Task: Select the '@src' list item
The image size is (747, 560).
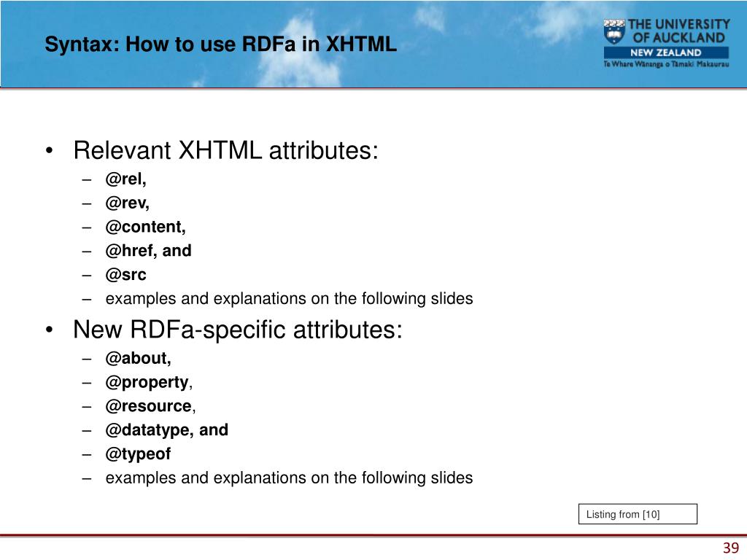Action: click(125, 275)
